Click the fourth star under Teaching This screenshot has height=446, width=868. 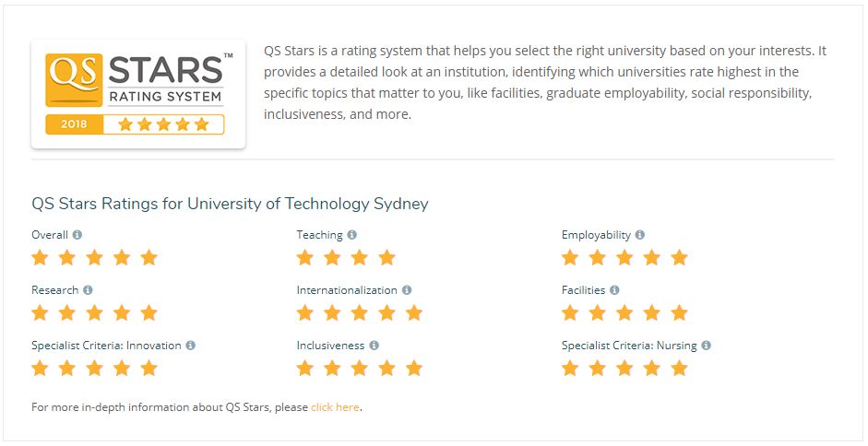[x=386, y=257]
